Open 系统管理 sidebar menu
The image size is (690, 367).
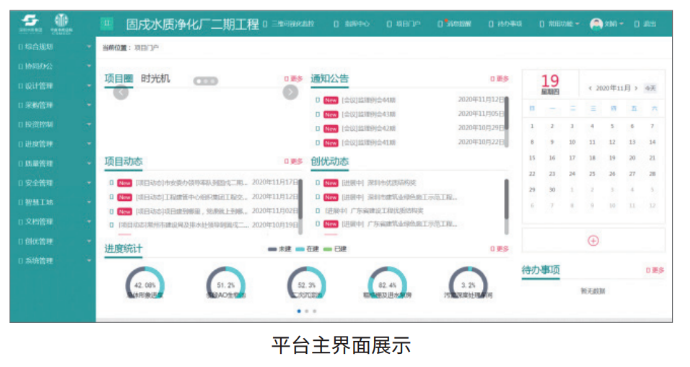53,261
